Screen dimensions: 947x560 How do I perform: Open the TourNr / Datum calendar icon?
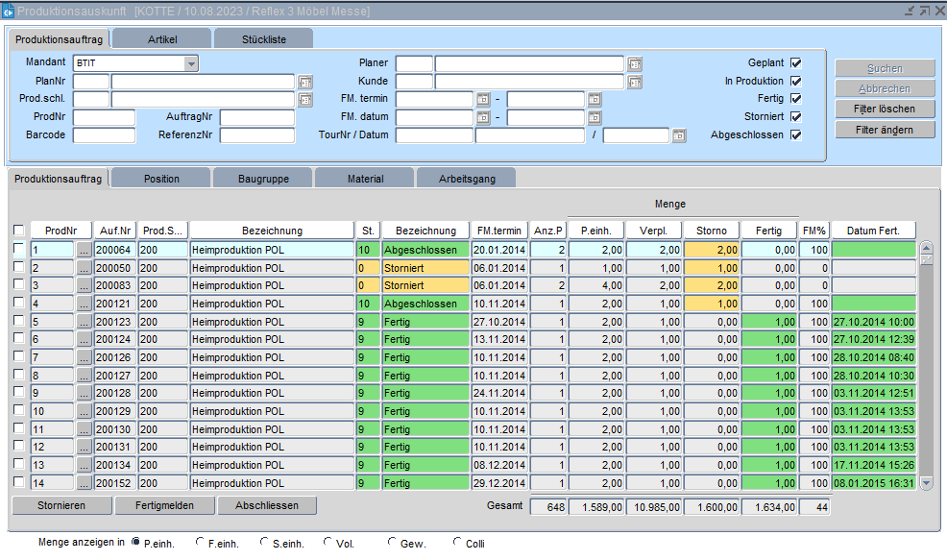(679, 135)
